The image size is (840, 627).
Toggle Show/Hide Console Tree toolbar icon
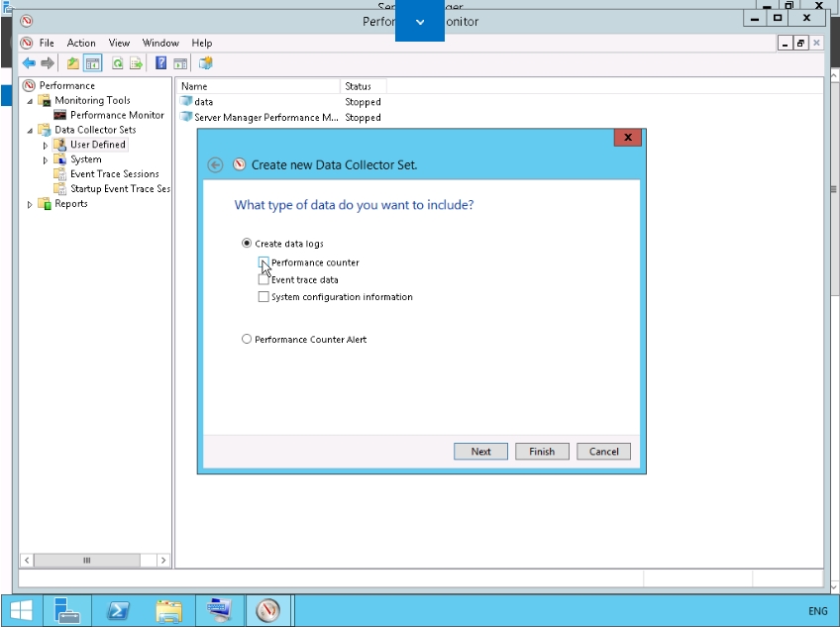pos(92,63)
